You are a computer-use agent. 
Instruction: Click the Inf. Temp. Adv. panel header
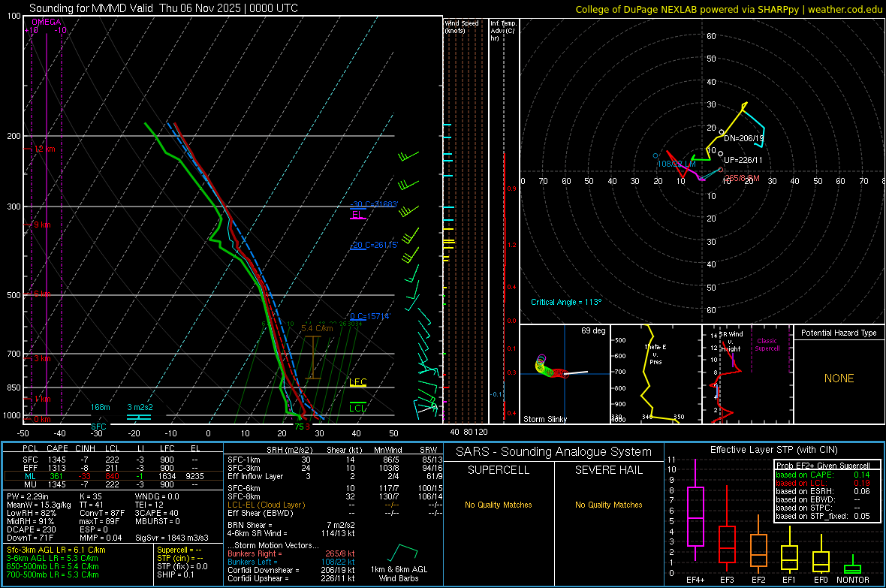pos(503,31)
